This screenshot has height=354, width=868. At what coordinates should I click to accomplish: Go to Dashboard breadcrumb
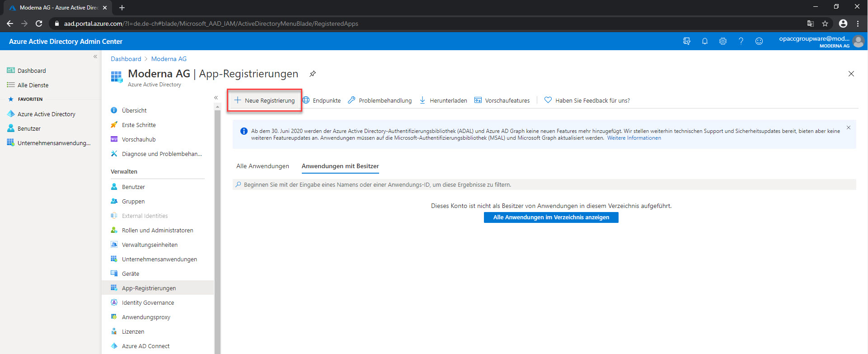126,59
